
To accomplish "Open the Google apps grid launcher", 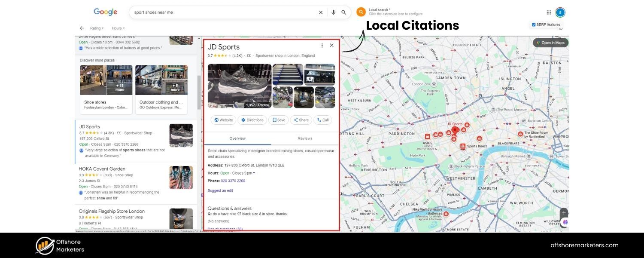I will [549, 12].
